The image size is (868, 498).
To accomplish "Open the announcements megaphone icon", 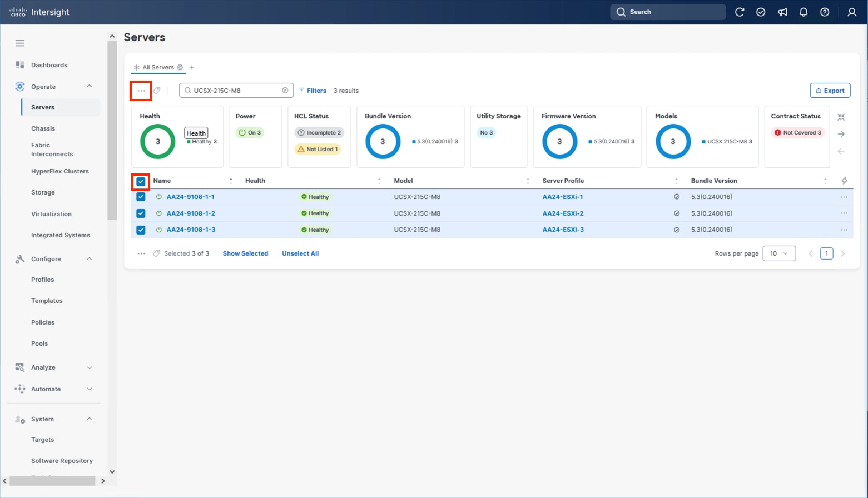I will (x=782, y=12).
